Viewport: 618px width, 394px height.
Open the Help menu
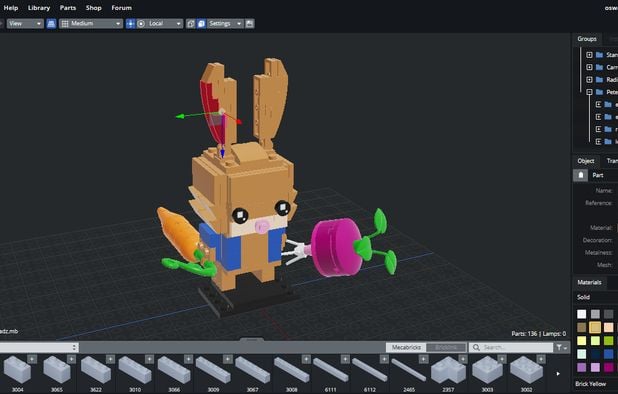11,8
